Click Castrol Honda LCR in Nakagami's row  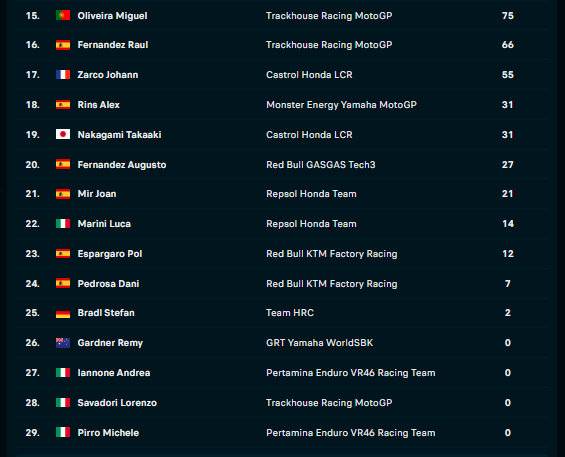tap(309, 135)
